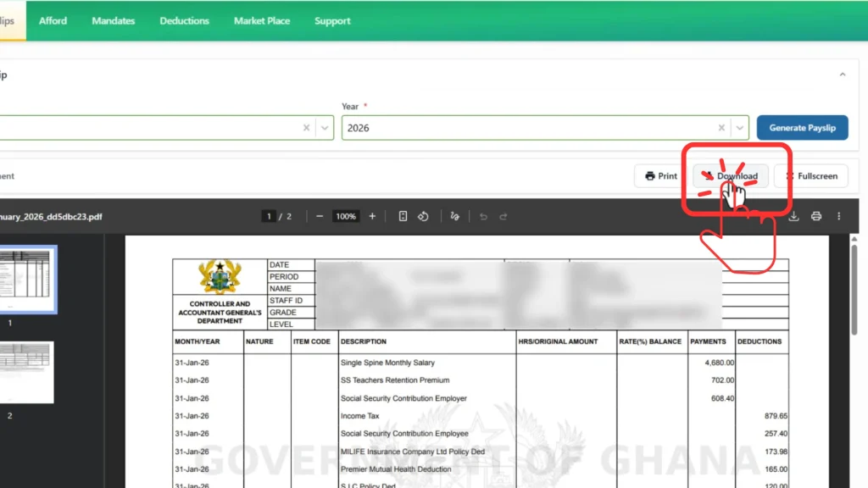This screenshot has width=868, height=488.
Task: Select page 1 thumbnail
Action: [x=26, y=280]
